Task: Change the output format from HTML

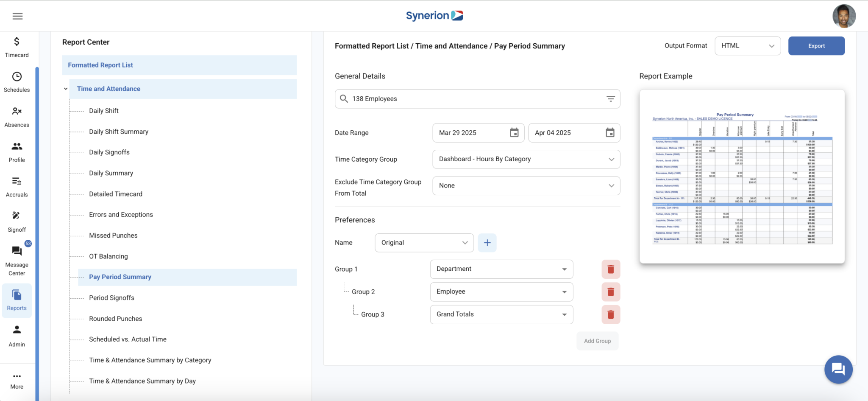Action: click(x=747, y=45)
